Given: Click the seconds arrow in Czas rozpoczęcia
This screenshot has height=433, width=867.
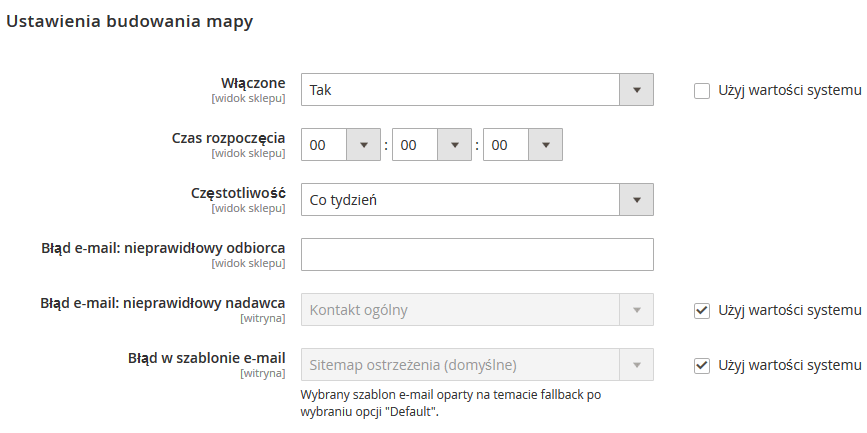Looking at the screenshot, I should (x=545, y=145).
